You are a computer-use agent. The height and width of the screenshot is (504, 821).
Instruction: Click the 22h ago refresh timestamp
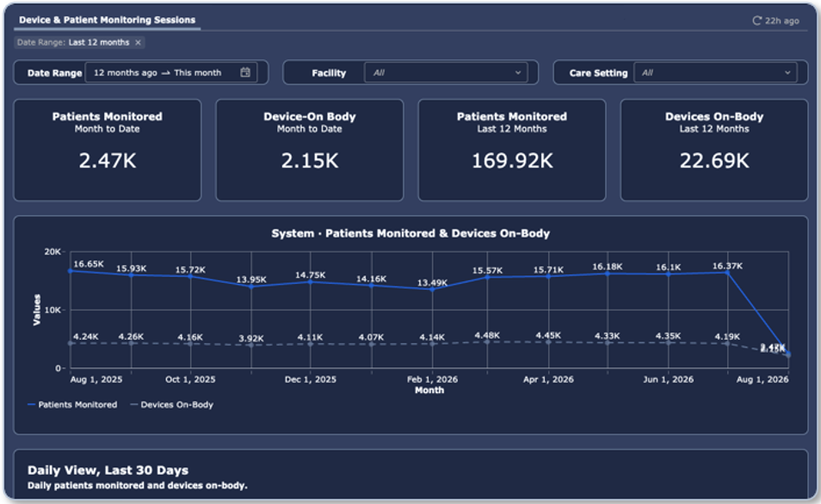(781, 21)
